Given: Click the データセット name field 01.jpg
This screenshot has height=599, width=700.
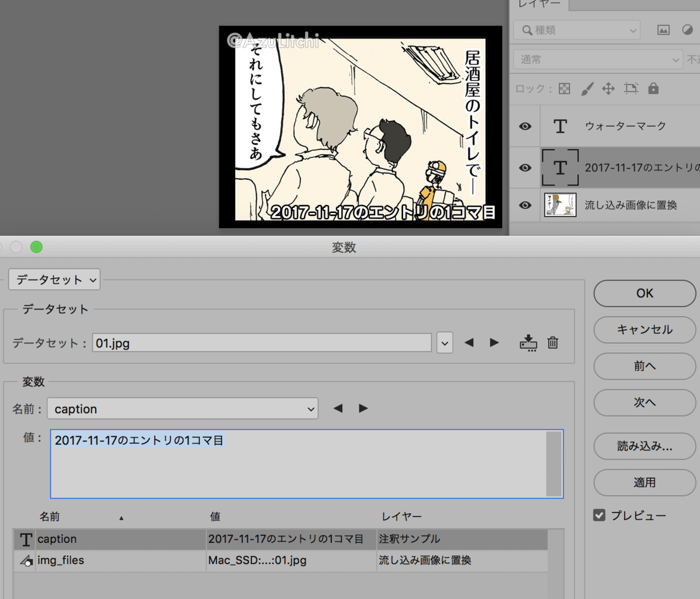Looking at the screenshot, I should click(262, 343).
